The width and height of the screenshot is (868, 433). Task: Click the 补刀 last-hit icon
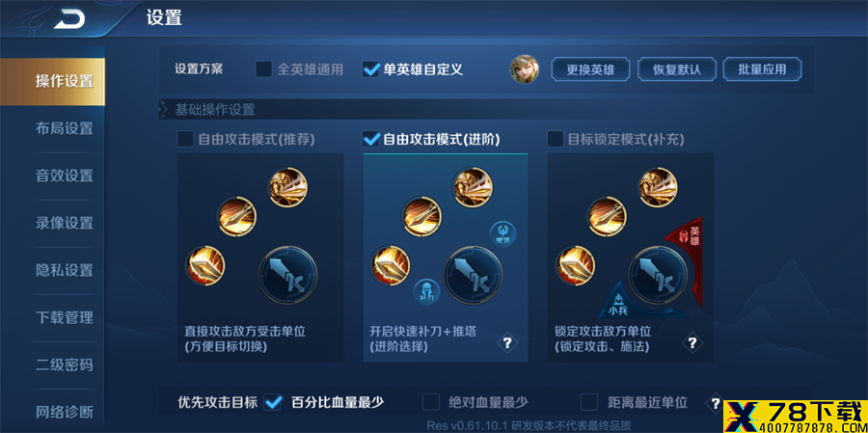tap(427, 292)
